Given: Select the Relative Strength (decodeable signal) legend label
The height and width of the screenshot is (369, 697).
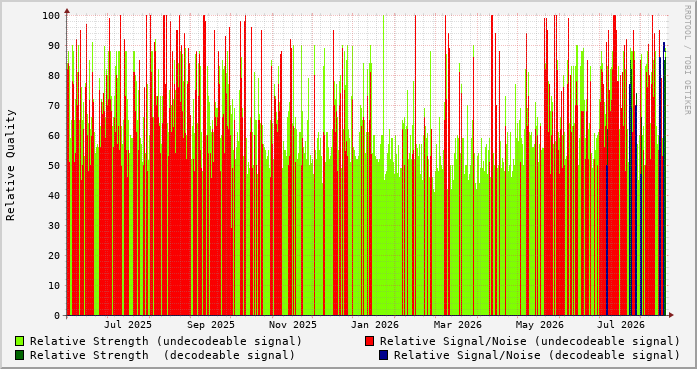Looking at the screenshot, I should point(162,355).
